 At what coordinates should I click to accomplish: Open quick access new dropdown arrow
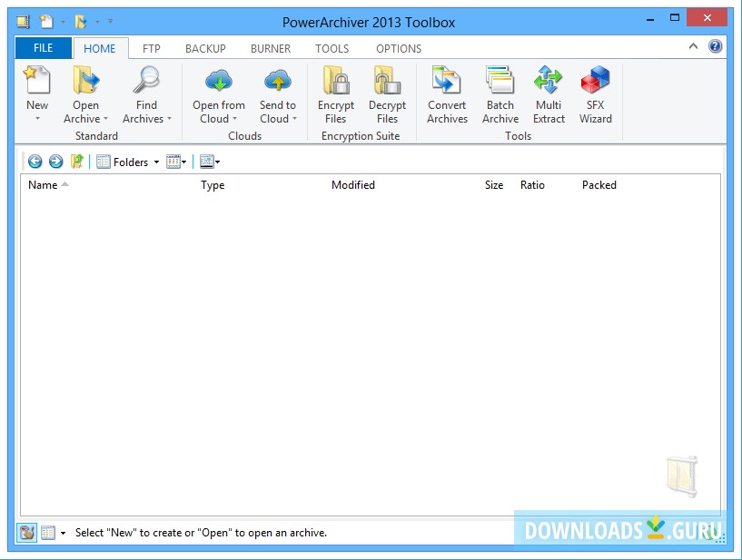63,22
